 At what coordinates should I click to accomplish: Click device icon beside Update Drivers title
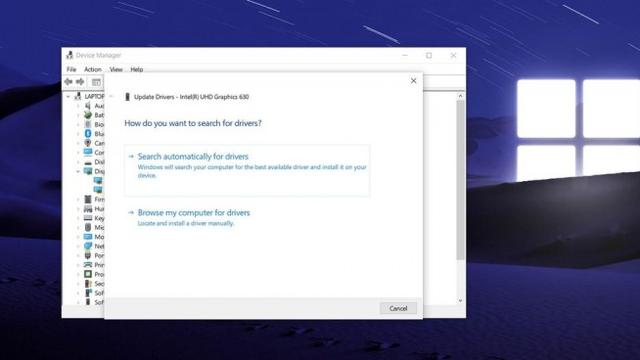127,97
